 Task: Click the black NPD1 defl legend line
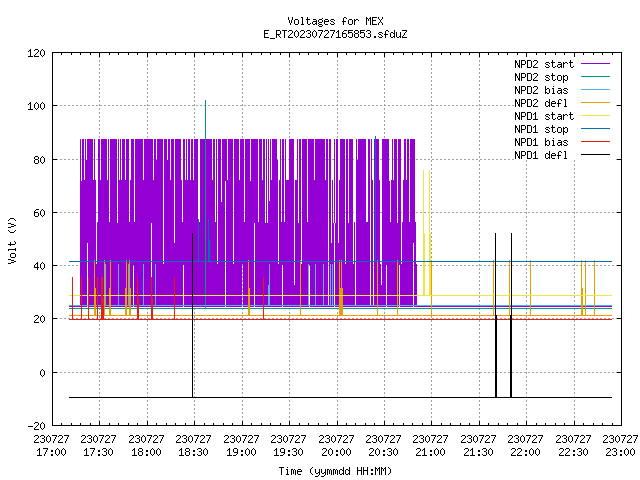[595, 155]
